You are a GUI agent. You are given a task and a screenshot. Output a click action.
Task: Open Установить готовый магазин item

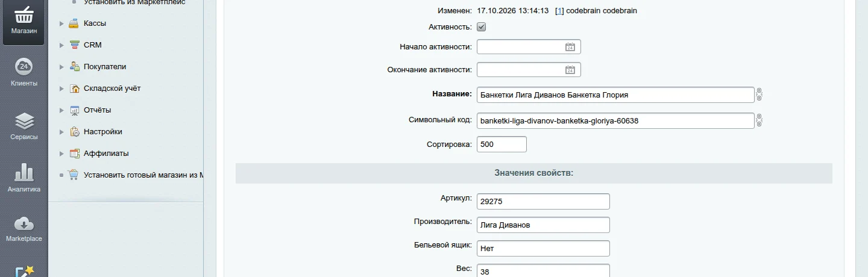[143, 175]
